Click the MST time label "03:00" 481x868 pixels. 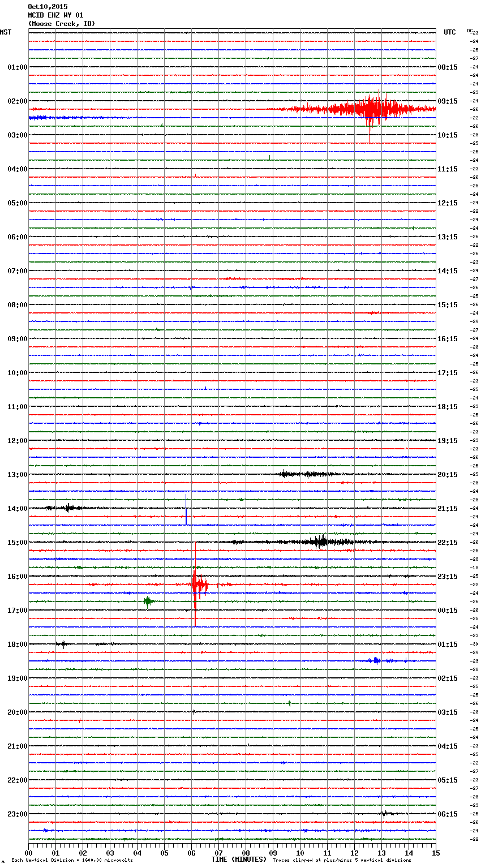coord(18,135)
